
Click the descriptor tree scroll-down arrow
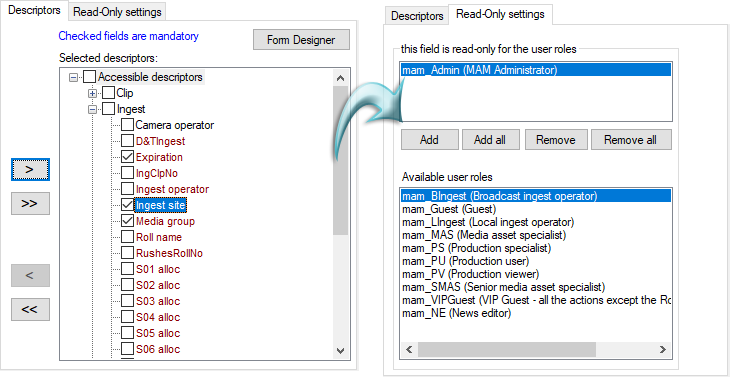coord(341,350)
